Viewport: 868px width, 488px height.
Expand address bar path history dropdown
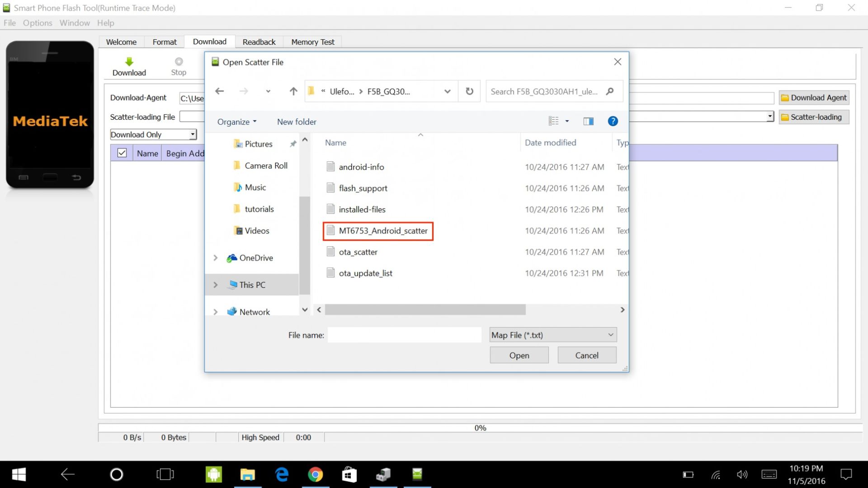(x=448, y=91)
